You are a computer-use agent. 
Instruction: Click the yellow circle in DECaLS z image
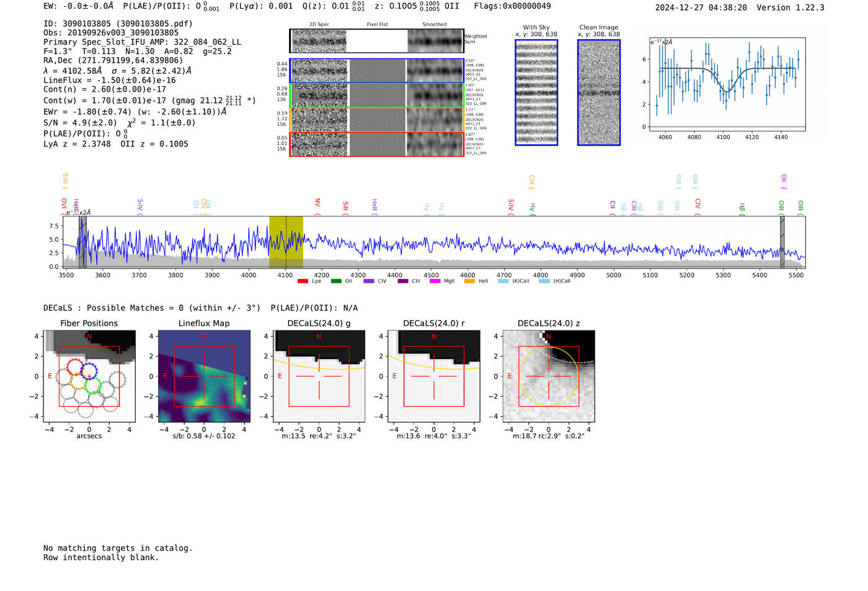pos(549,376)
